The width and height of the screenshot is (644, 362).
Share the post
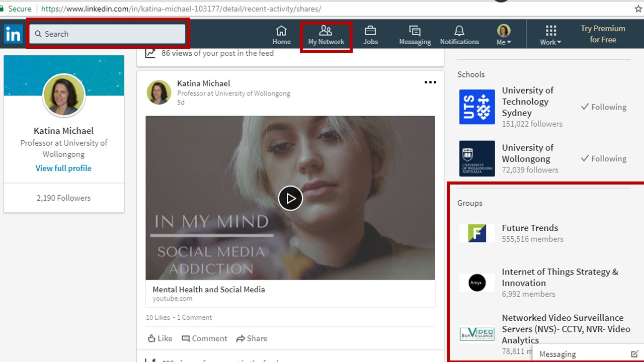[252, 338]
